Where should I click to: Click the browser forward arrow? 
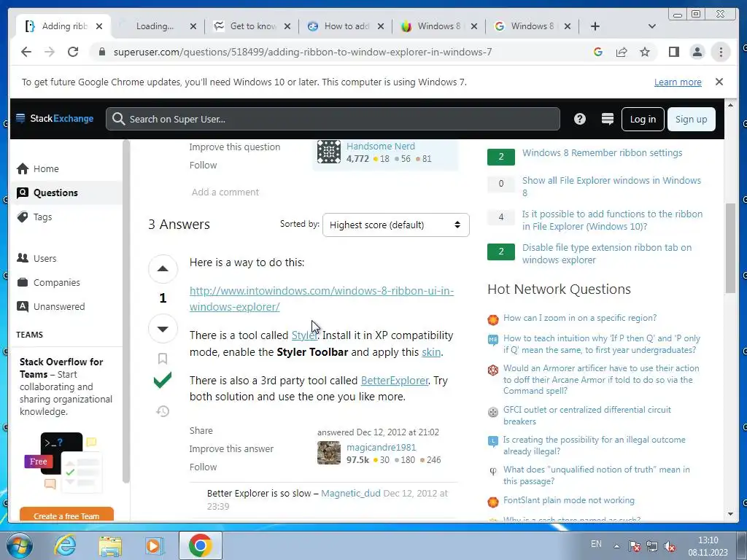coord(50,52)
